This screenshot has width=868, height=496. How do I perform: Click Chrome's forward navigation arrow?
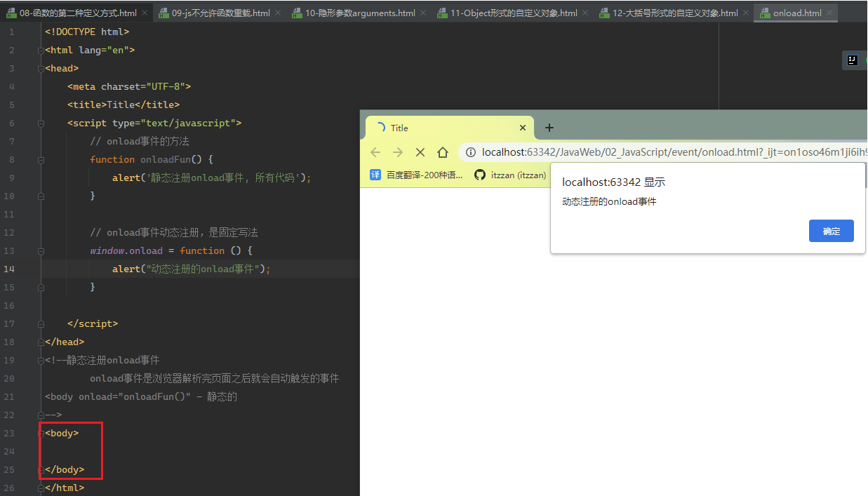[x=398, y=152]
